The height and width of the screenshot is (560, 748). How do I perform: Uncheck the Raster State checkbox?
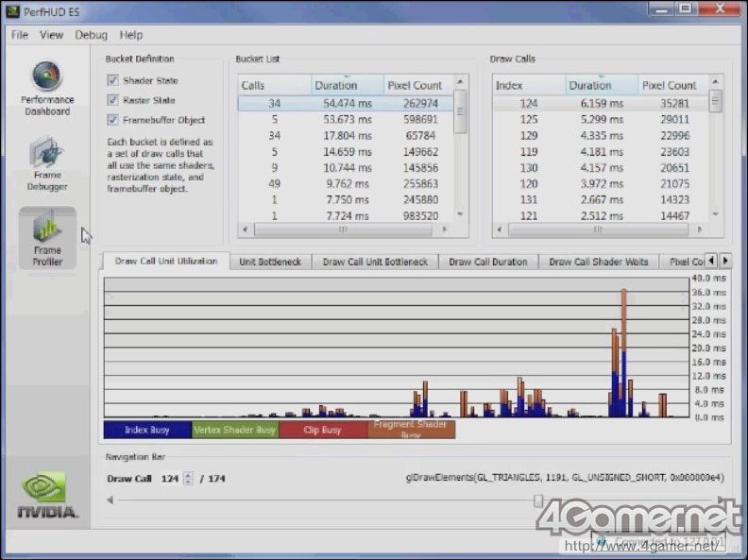pos(112,100)
